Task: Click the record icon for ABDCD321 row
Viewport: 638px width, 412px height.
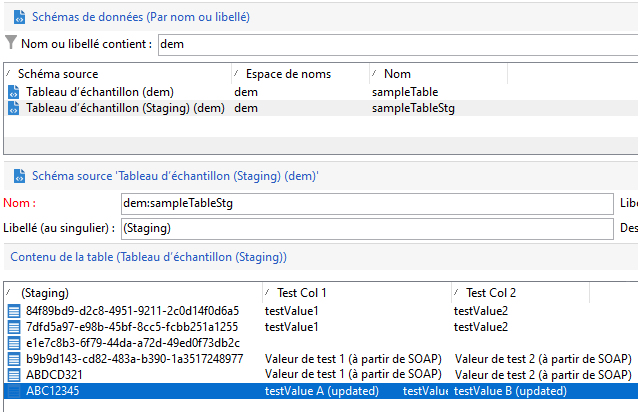Action: [13, 375]
